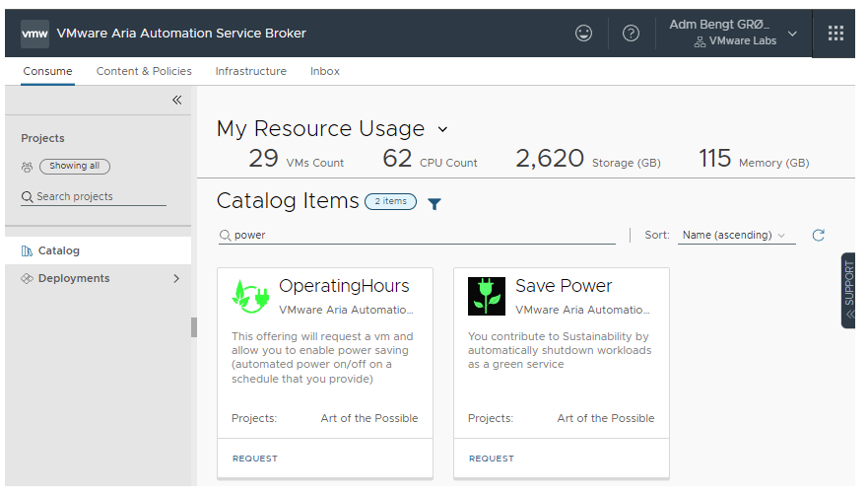Viewport: 868px width, 496px height.
Task: Open the feedback smiley icon
Action: pos(583,34)
